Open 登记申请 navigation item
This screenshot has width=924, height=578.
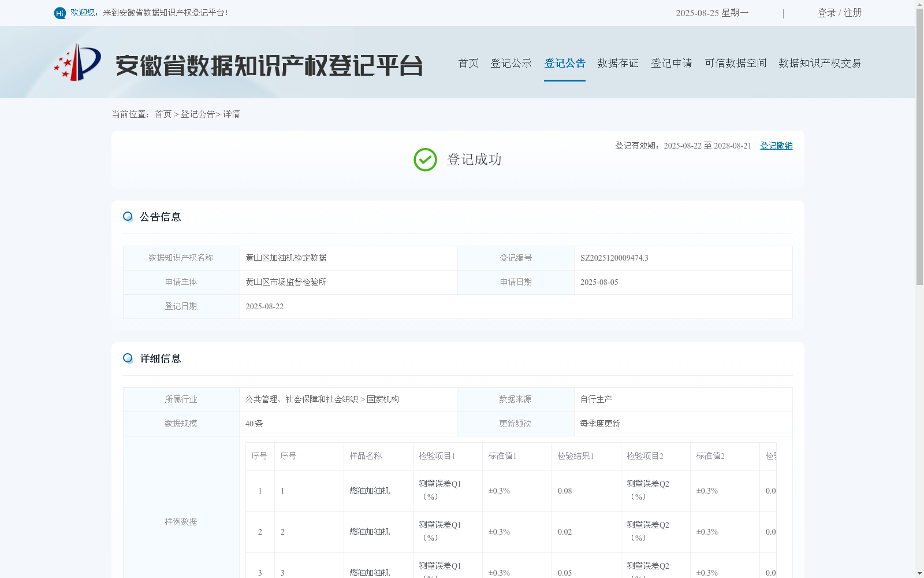[x=672, y=63]
